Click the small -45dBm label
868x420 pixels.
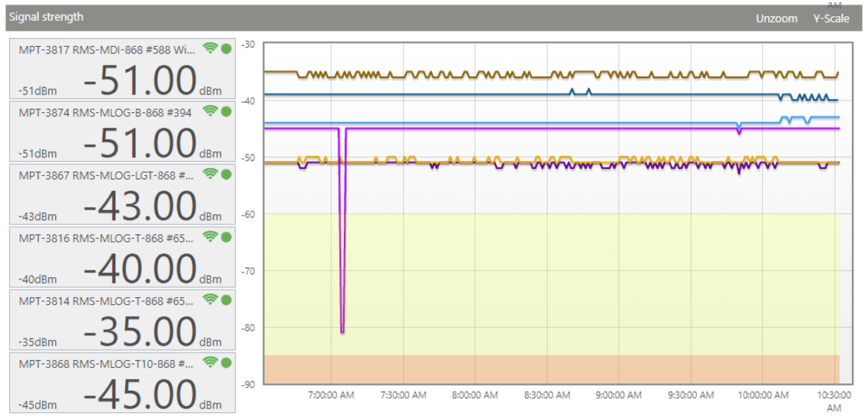[38, 405]
